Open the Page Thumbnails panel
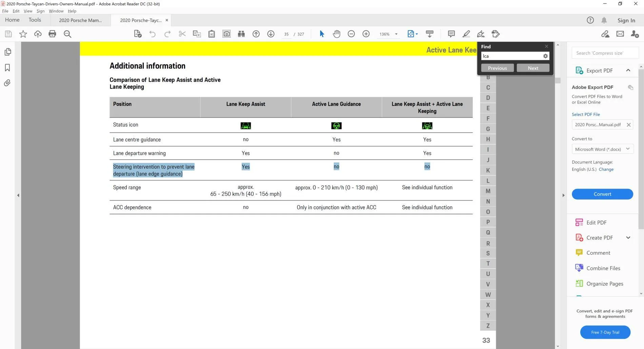 coord(7,52)
